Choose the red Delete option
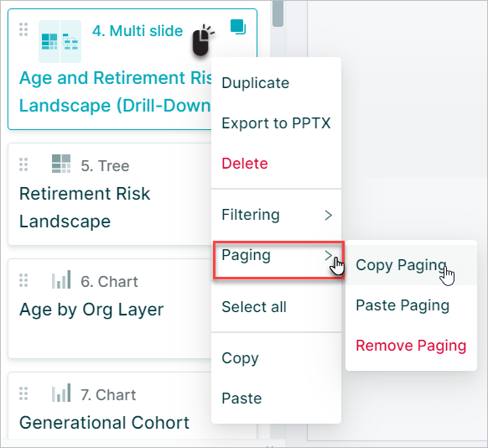This screenshot has height=448, width=488. point(245,164)
